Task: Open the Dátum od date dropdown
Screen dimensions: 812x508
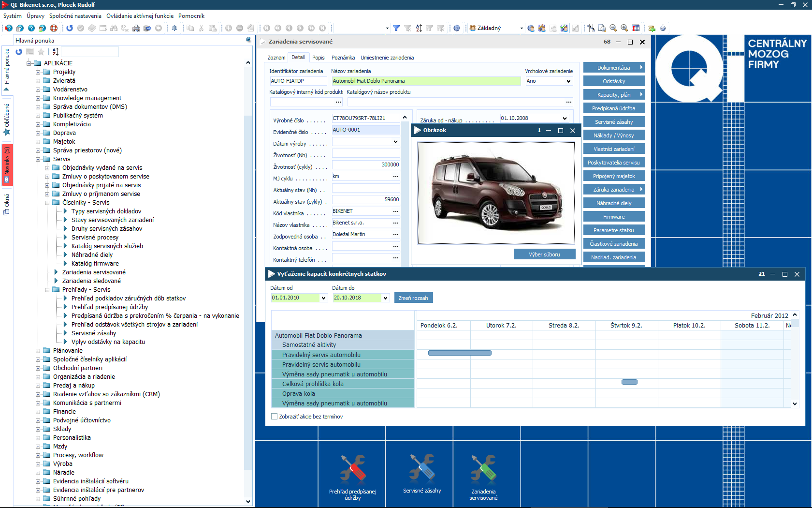Action: [x=323, y=298]
